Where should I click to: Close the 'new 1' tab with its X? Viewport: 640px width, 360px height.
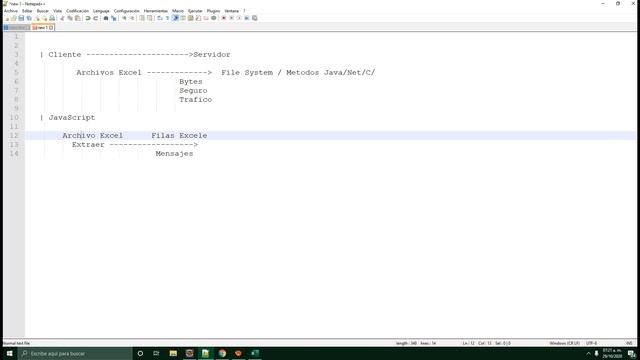pos(51,27)
